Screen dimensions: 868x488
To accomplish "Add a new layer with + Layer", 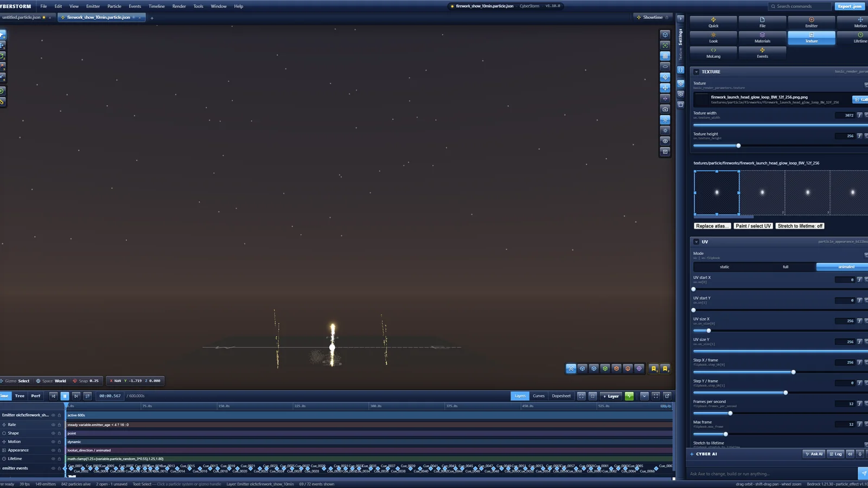I will pyautogui.click(x=611, y=396).
